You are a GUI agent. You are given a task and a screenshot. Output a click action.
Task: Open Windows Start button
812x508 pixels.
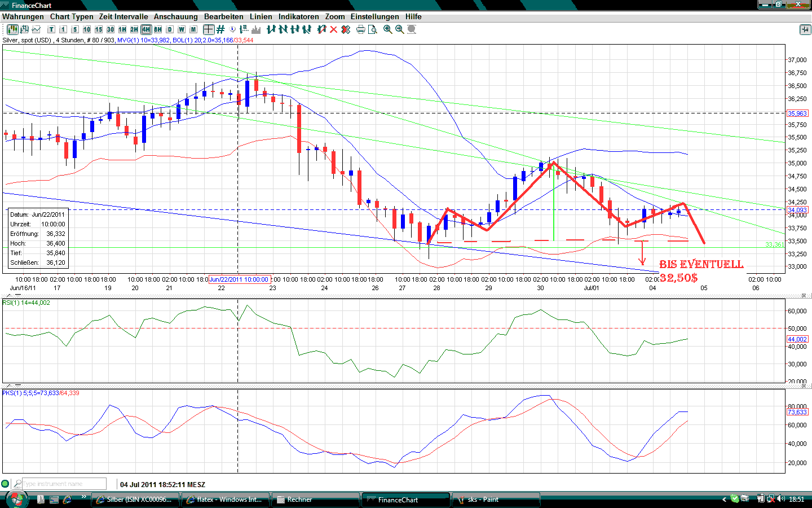pos(16,499)
